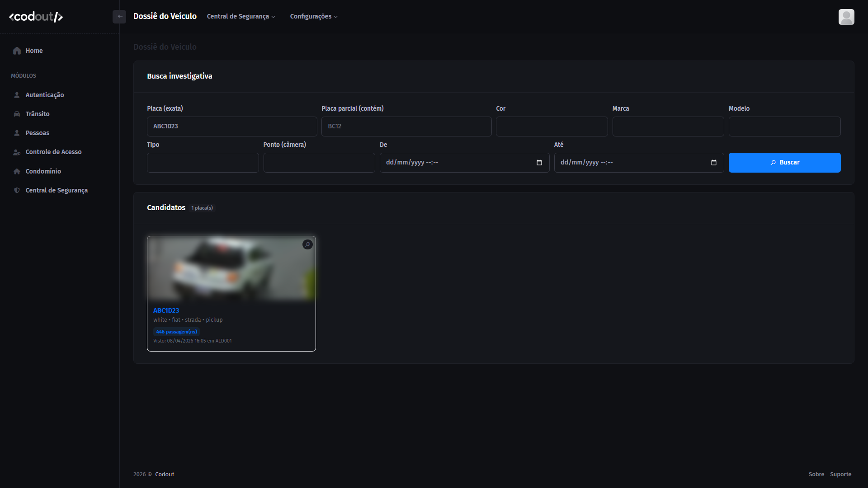The image size is (868, 488).
Task: Open the user avatar icon
Action: (846, 17)
